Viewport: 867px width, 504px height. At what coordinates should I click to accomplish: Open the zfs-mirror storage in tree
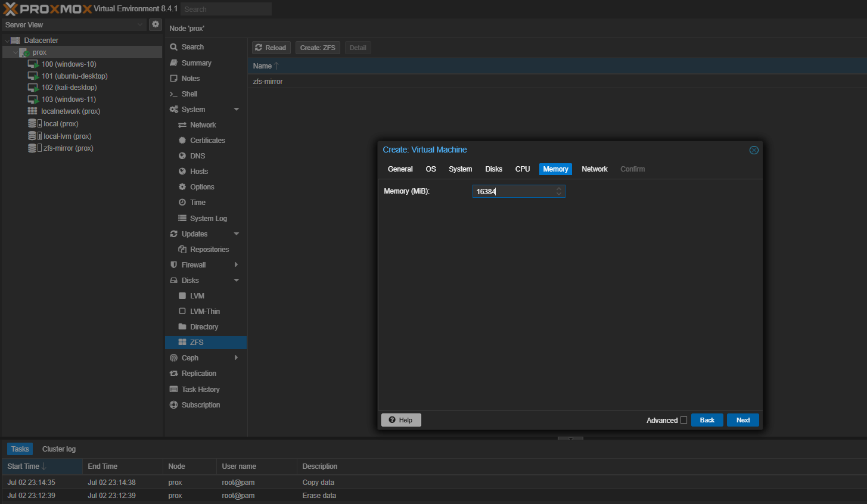click(x=68, y=148)
